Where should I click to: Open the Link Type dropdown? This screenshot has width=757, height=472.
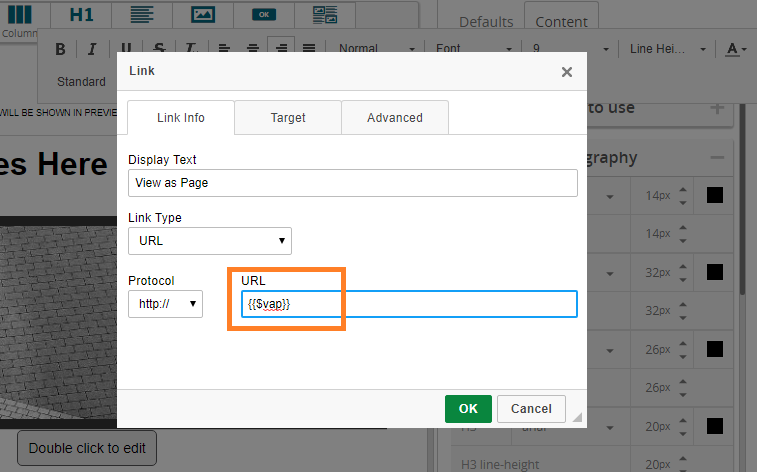(x=210, y=240)
